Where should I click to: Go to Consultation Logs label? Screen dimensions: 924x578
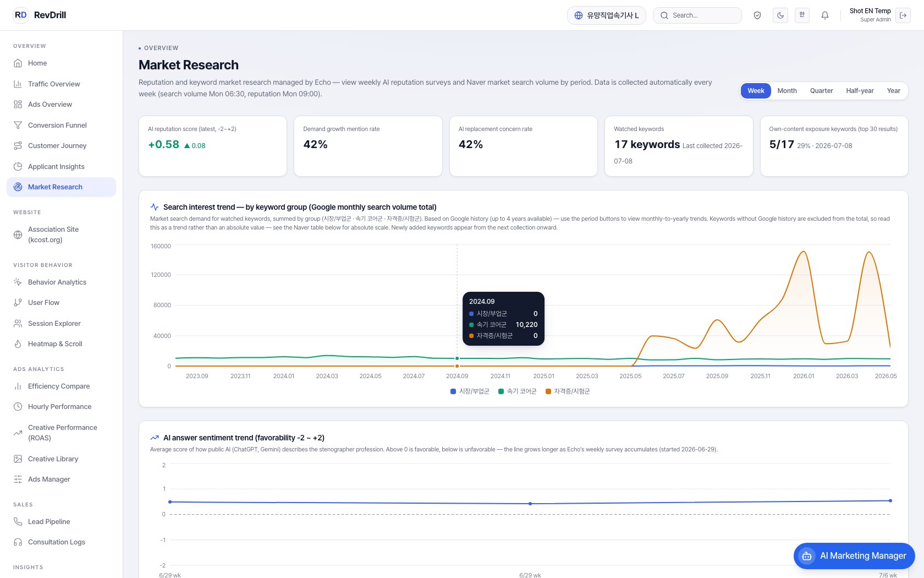[x=57, y=542]
